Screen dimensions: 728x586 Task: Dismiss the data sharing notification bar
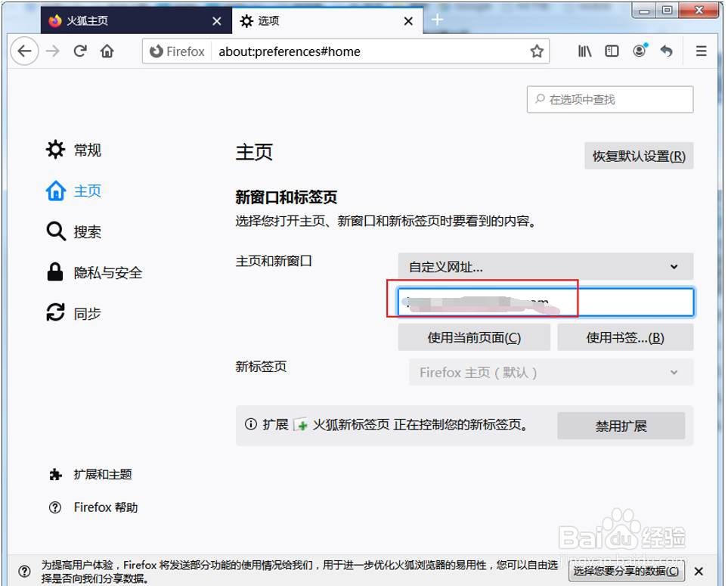[699, 572]
